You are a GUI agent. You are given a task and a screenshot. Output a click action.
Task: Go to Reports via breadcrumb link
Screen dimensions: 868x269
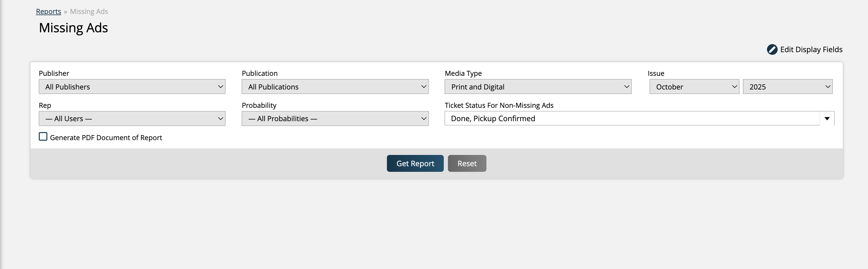[49, 12]
